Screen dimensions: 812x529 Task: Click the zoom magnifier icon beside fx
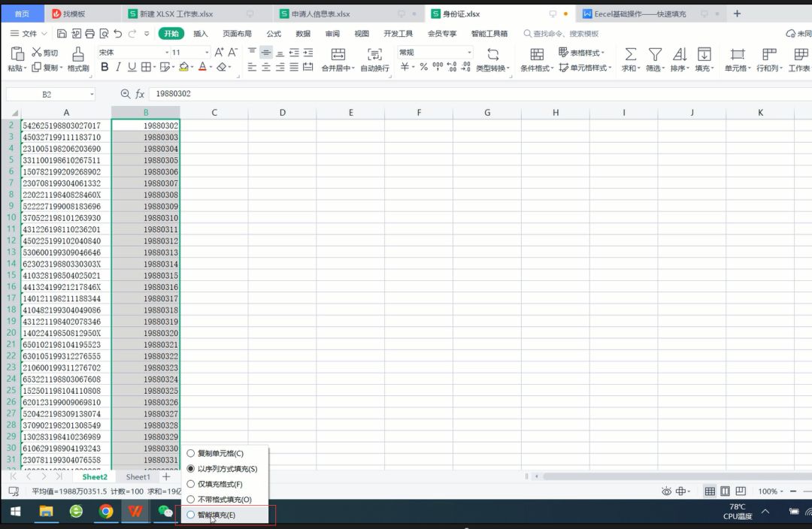tap(126, 94)
